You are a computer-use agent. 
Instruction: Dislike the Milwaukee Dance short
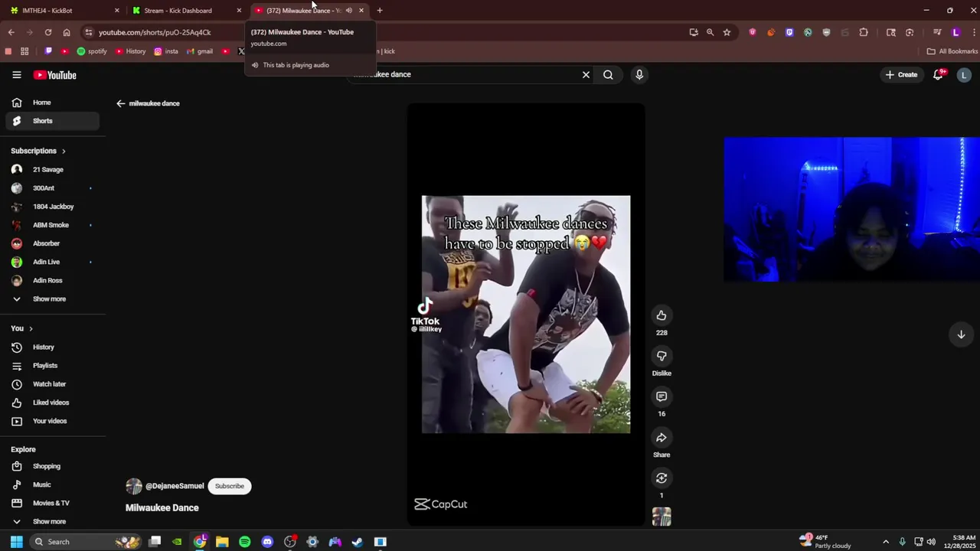click(x=661, y=356)
